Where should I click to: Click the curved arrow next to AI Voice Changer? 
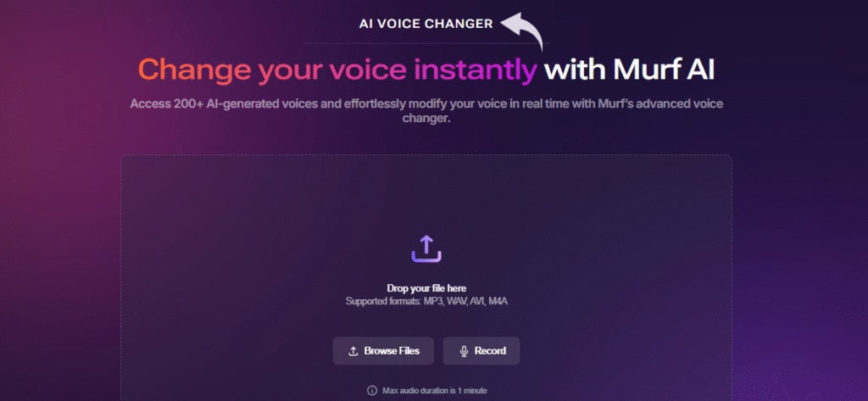521,31
